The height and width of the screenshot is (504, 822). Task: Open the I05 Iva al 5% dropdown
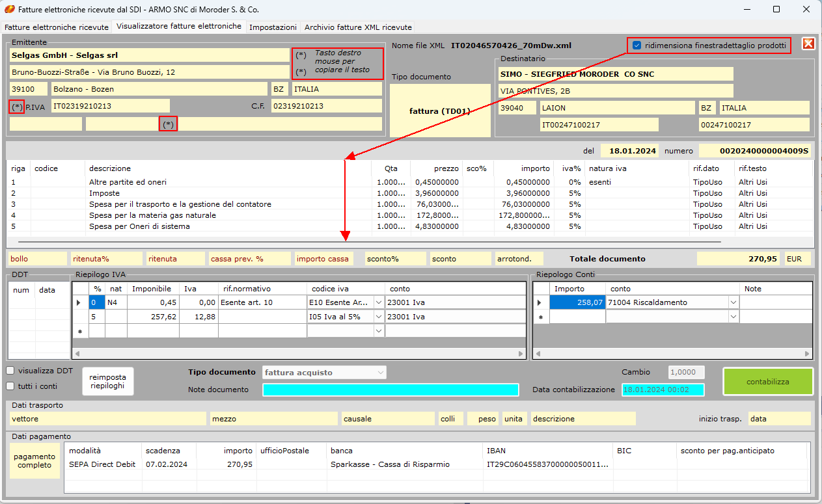(379, 317)
